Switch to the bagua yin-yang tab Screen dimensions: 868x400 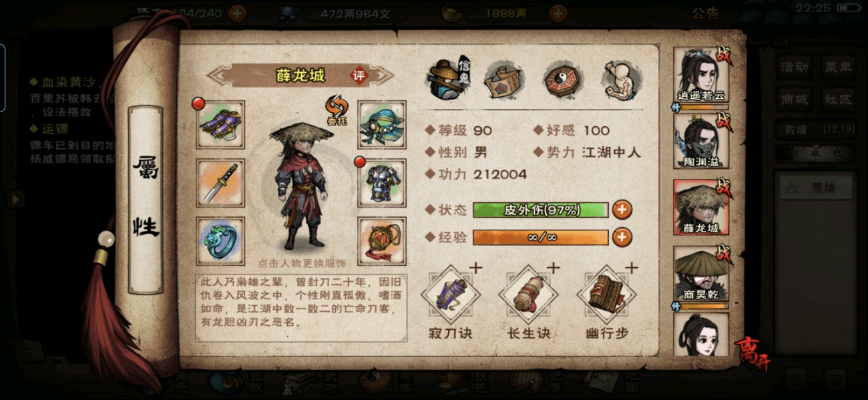coord(562,81)
